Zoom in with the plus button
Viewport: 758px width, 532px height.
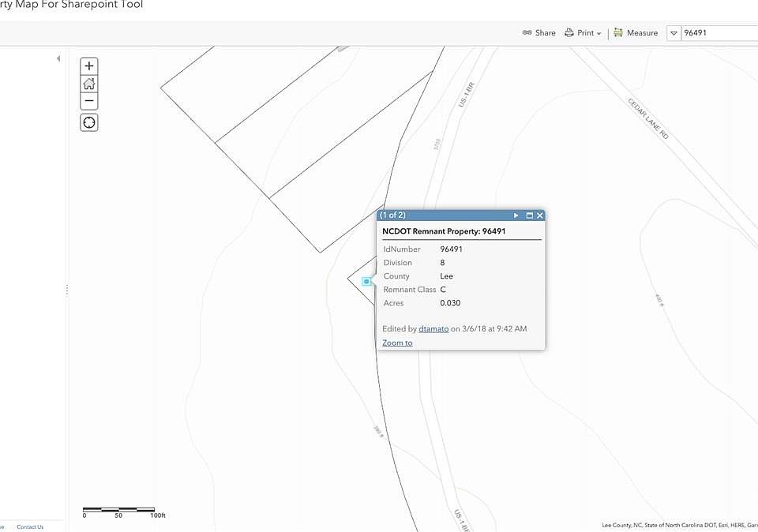pos(89,66)
